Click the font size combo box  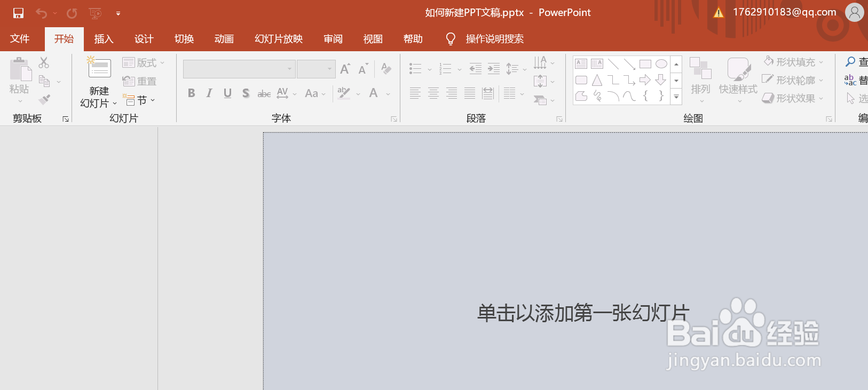pyautogui.click(x=316, y=69)
